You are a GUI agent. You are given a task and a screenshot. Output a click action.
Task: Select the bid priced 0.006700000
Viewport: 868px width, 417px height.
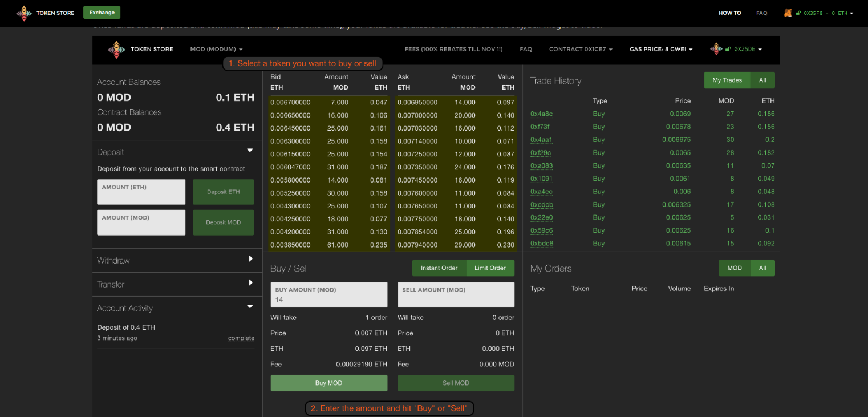329,103
